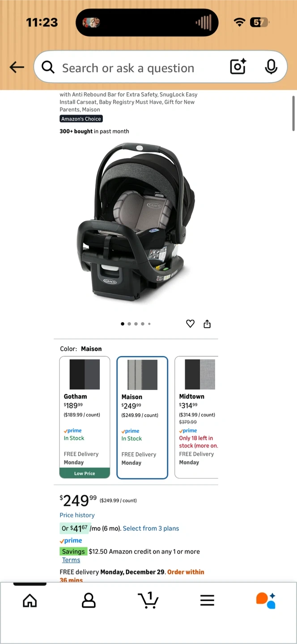297x644 pixels.
Task: Open the account profile tab
Action: (x=89, y=600)
